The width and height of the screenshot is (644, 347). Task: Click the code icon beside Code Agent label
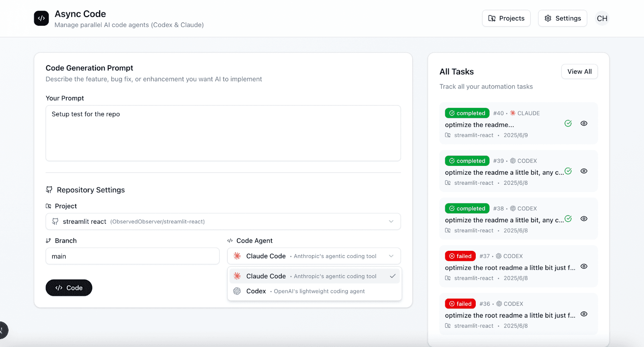tap(230, 241)
